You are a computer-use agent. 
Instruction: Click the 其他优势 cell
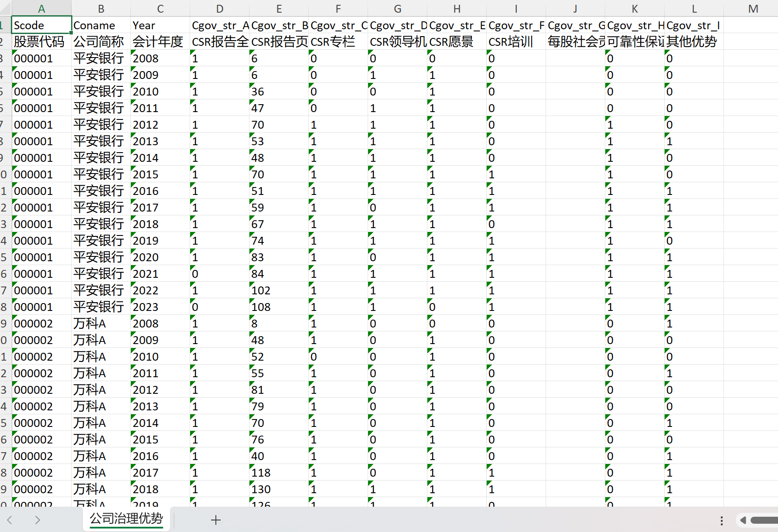694,41
